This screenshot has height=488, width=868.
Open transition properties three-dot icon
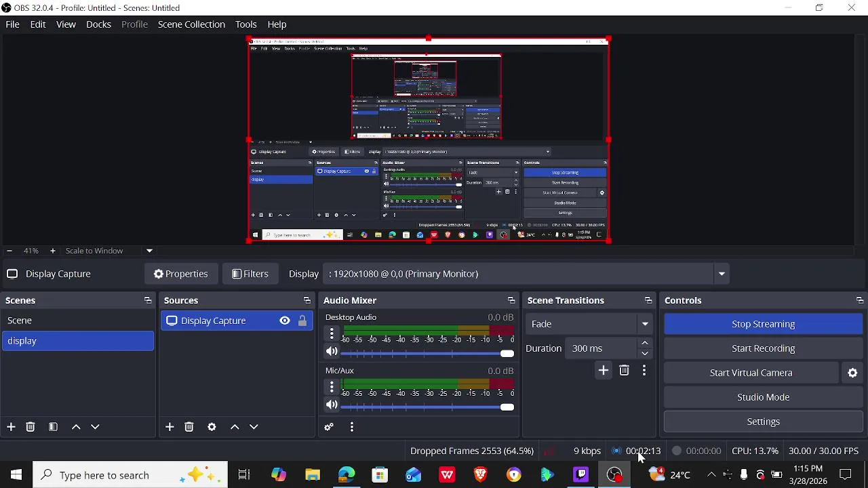(644, 371)
